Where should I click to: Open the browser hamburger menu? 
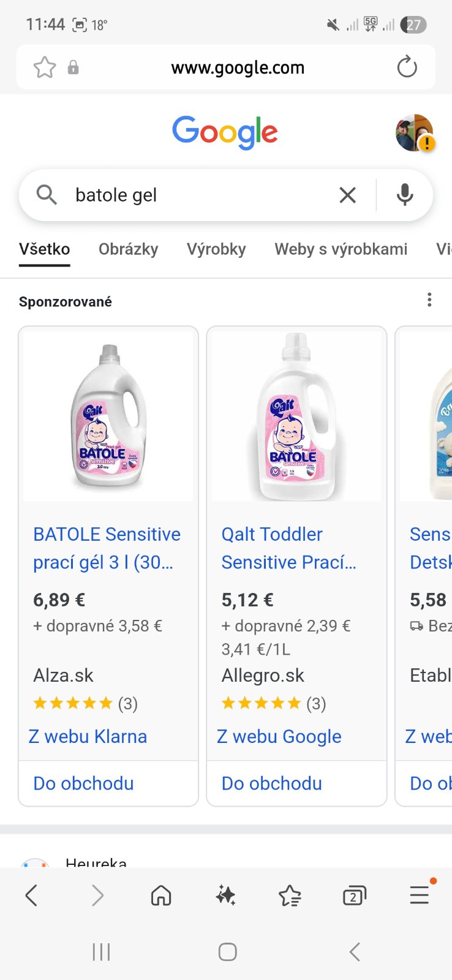pos(420,895)
